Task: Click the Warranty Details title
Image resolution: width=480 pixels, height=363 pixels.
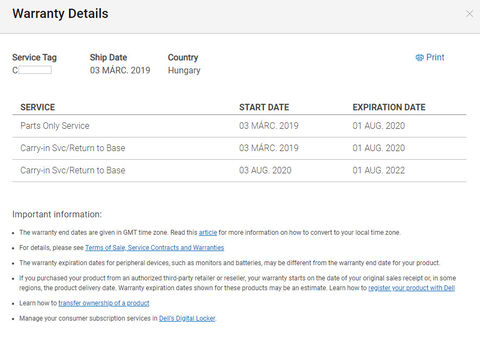Action: tap(60, 14)
